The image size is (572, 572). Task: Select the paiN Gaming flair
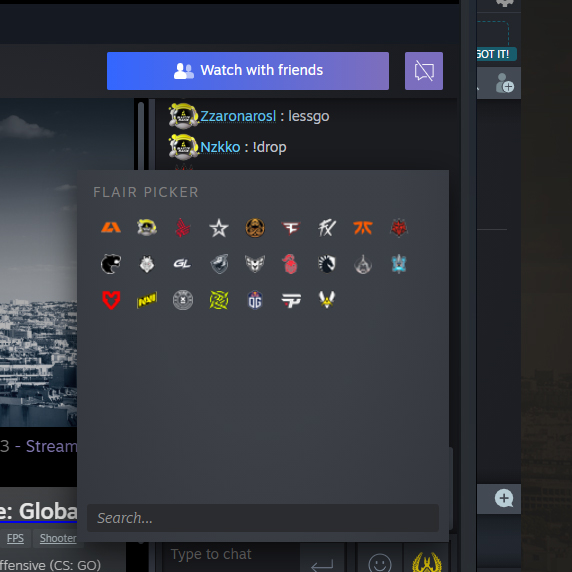pos(291,300)
